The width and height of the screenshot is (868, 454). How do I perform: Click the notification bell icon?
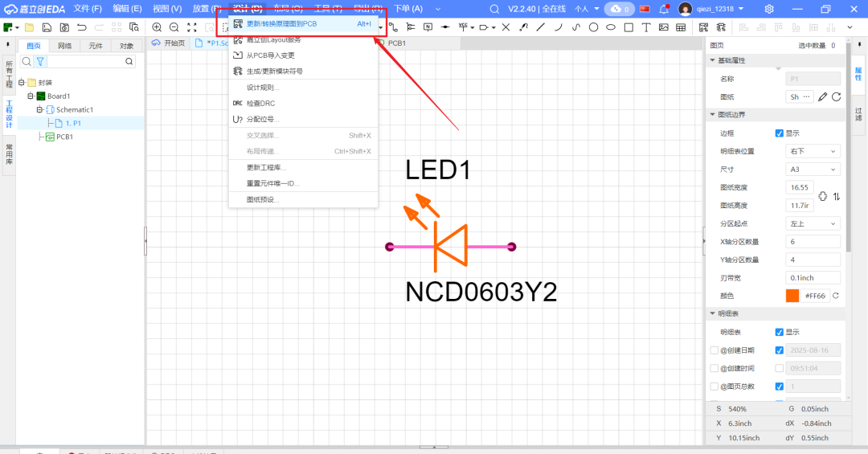[664, 9]
